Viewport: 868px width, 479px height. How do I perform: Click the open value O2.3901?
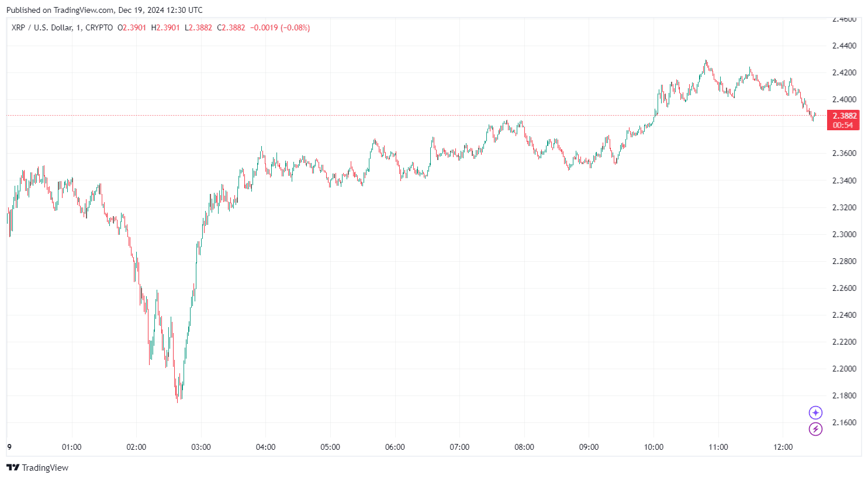tap(132, 27)
